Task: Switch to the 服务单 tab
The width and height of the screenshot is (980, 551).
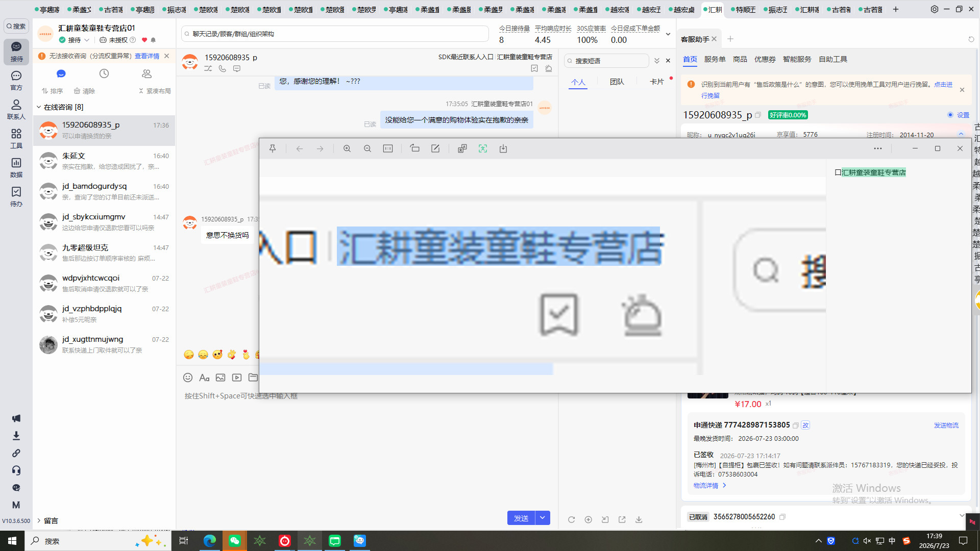Action: tap(715, 59)
